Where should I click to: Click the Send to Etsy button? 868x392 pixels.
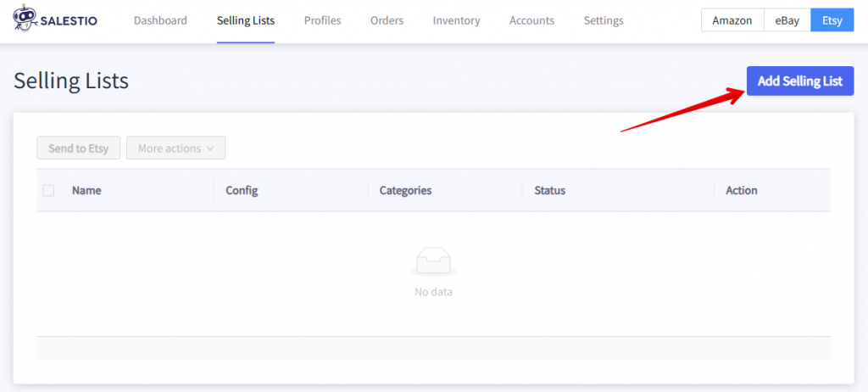click(79, 148)
